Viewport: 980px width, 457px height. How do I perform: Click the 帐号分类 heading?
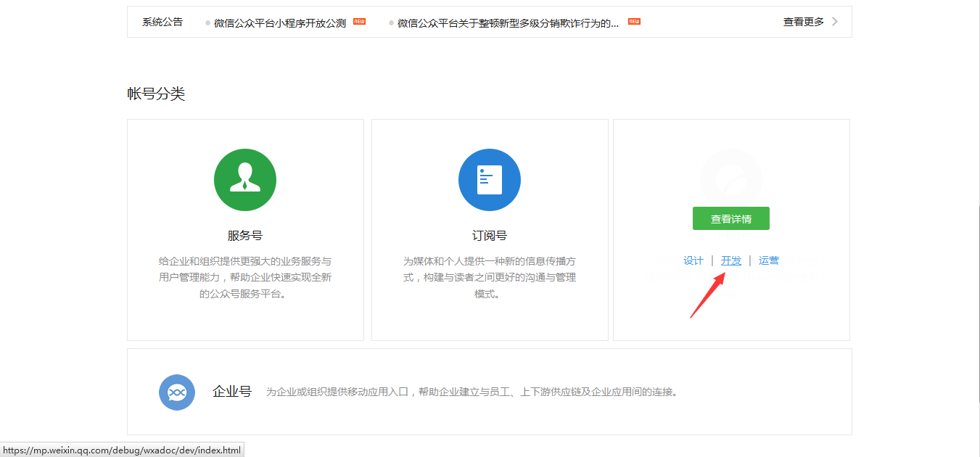(x=156, y=94)
